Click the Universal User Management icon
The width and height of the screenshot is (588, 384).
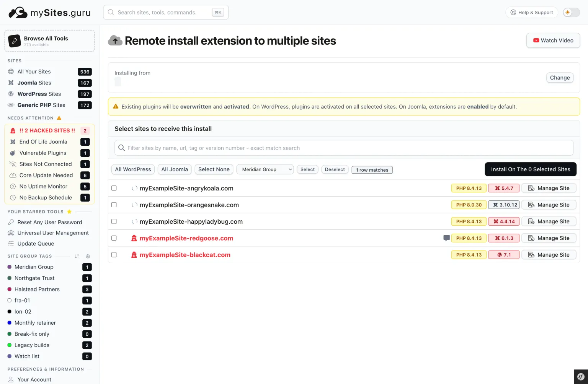coord(11,233)
